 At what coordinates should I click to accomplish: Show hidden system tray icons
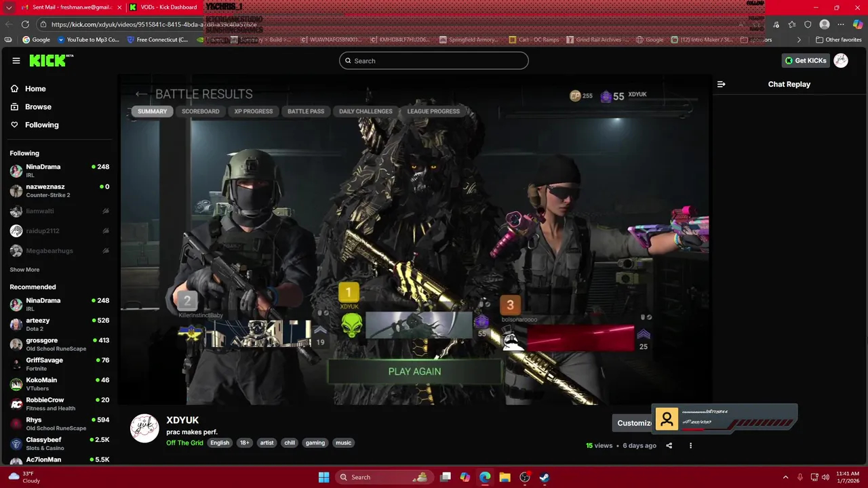[786, 477]
